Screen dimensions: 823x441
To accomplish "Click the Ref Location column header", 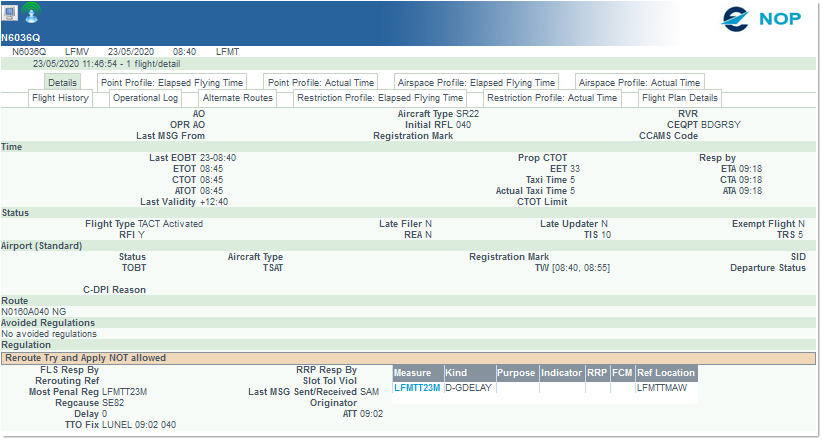I will tap(665, 373).
